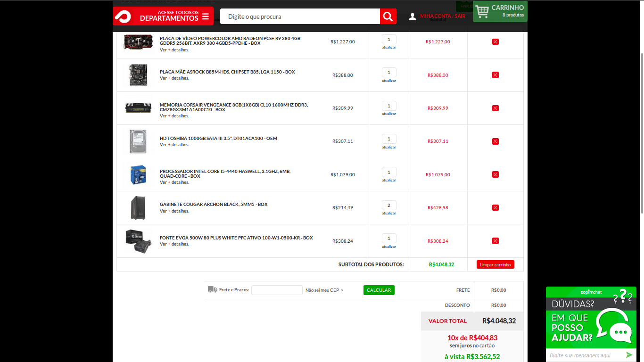Remove the ASRock B85M-HDS motherboard item
Image resolution: width=644 pixels, height=362 pixels.
click(x=495, y=75)
